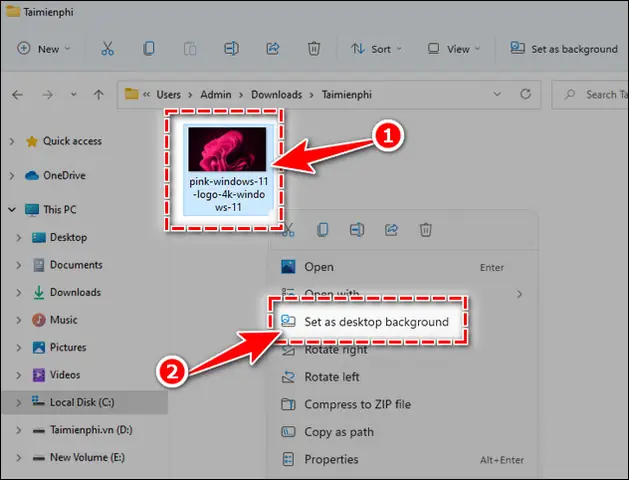Open the address bar history dropdown chevron
629x480 pixels.
click(497, 94)
